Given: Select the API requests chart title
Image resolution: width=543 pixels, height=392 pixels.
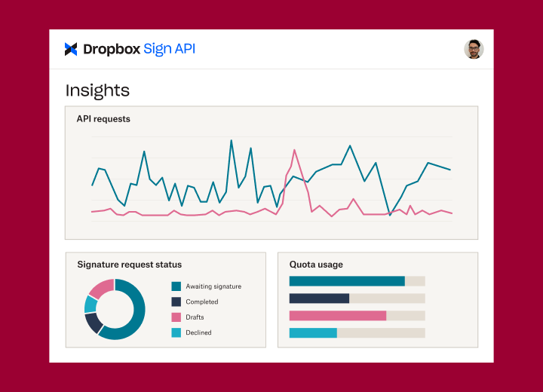Looking at the screenshot, I should [103, 119].
